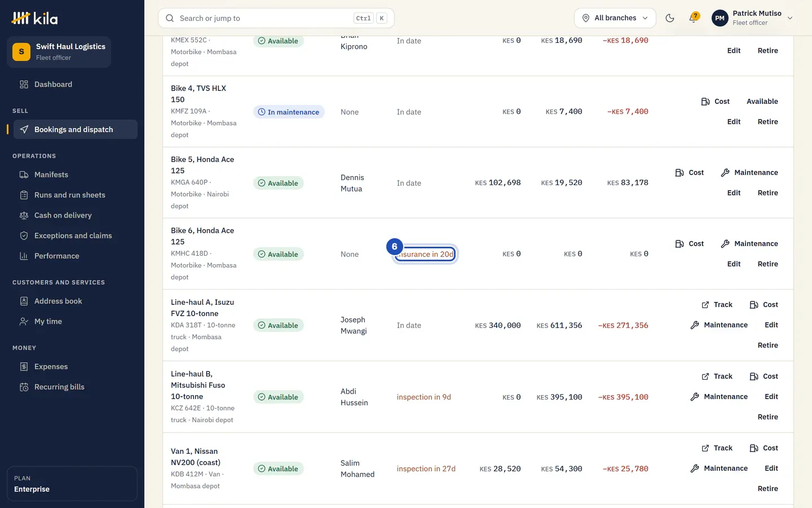Click Maintenance icon for Line-haul A

(695, 325)
